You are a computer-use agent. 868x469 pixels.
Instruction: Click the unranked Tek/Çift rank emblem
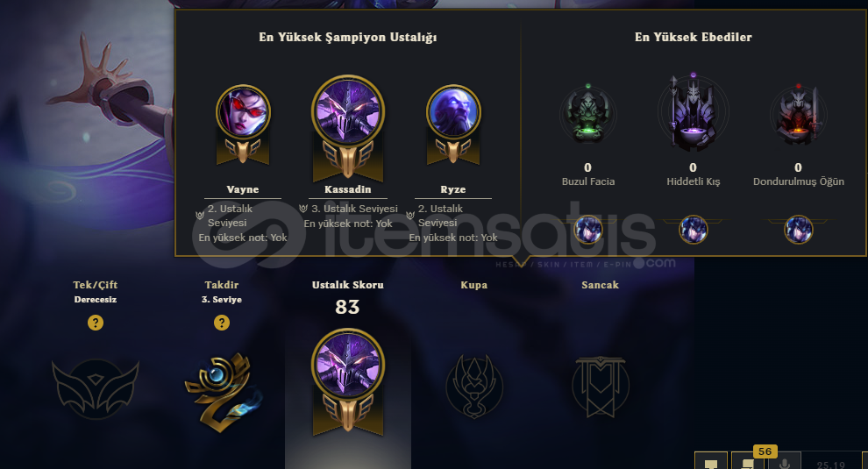pyautogui.click(x=96, y=388)
